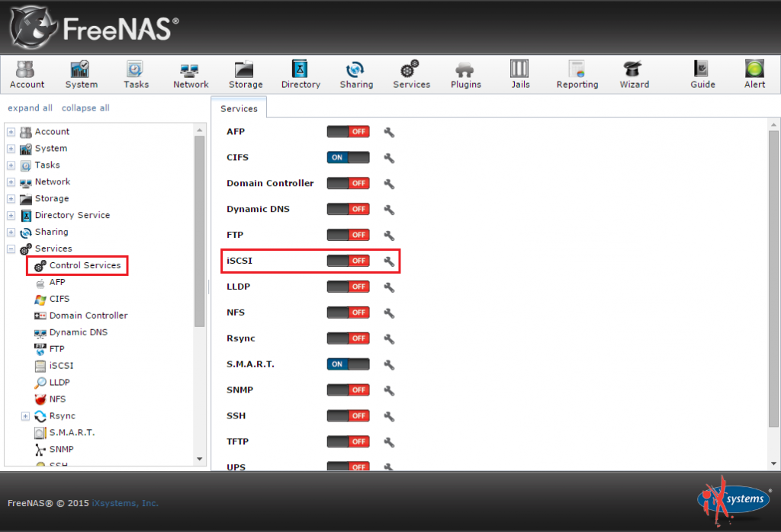Click the expand all link
Viewport: 781px width, 532px height.
click(x=30, y=108)
